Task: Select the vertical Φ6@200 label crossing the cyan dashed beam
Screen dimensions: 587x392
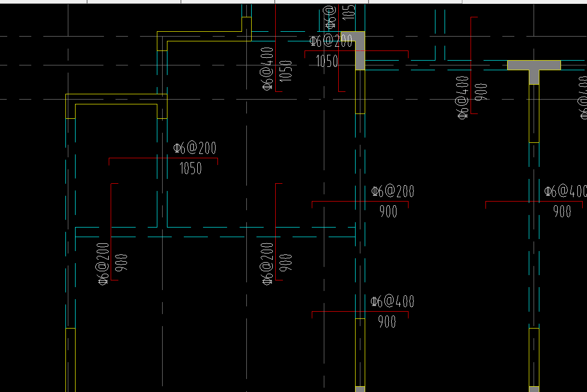Action: 268,263
